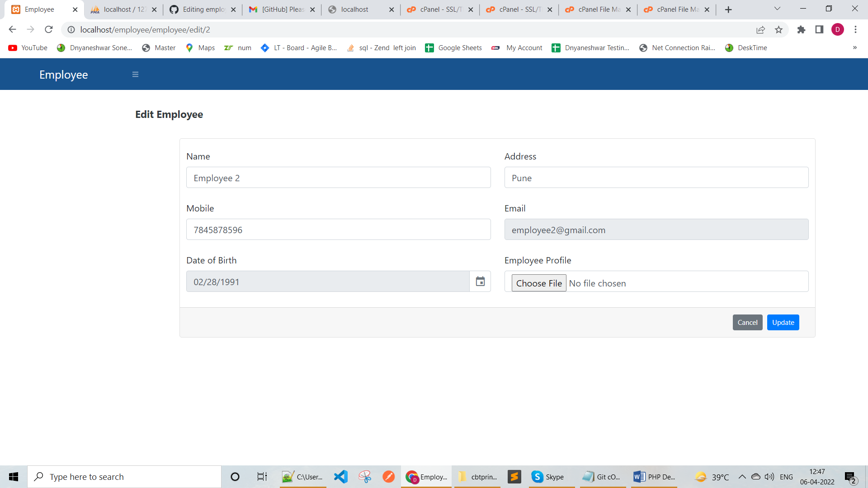The height and width of the screenshot is (488, 868).
Task: Click the Update button
Action: coord(783,322)
